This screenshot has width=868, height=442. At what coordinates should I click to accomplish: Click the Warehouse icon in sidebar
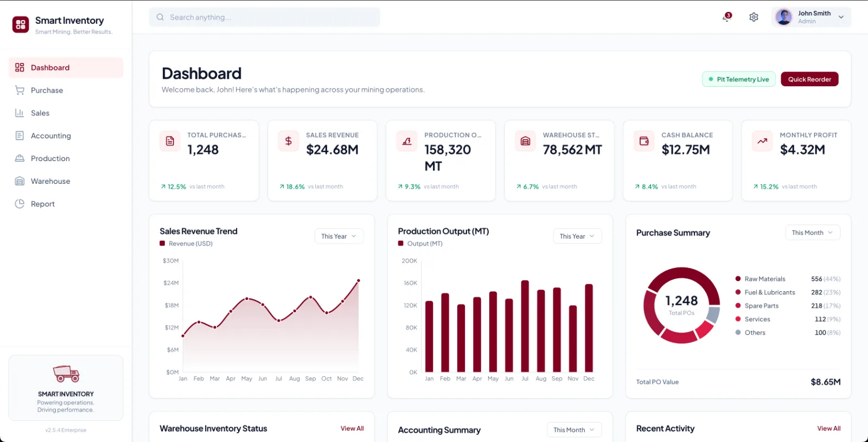pyautogui.click(x=20, y=181)
